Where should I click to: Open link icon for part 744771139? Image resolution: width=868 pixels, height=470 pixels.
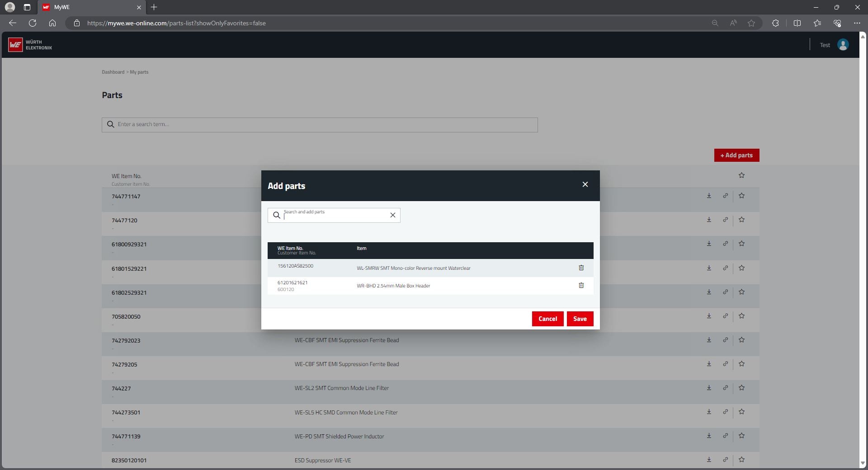(x=725, y=436)
